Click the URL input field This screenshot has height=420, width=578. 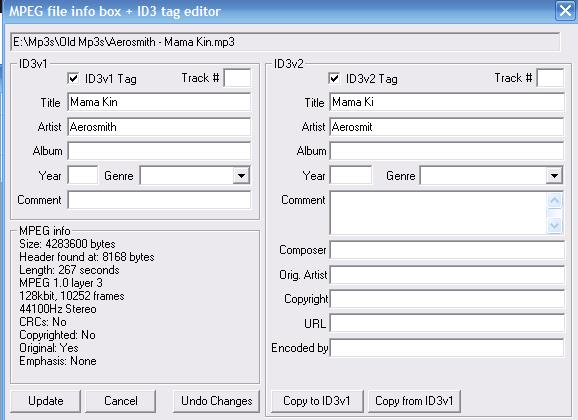[x=447, y=323]
